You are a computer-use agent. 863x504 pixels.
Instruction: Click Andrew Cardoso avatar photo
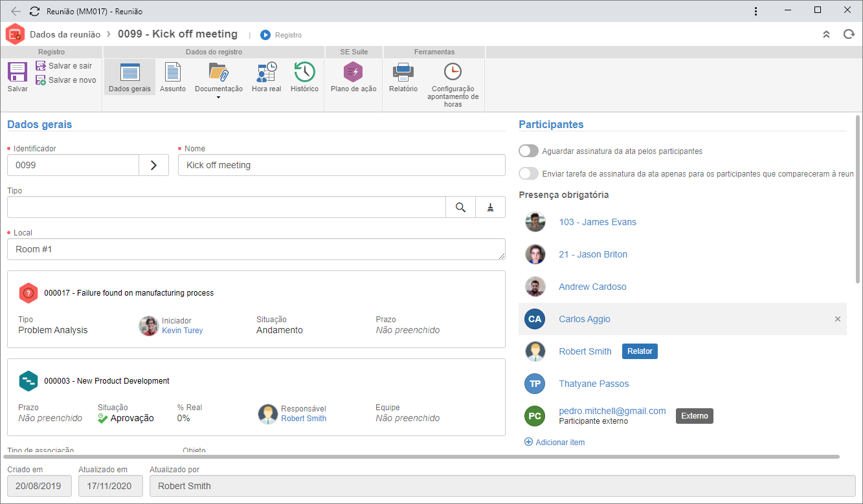[535, 287]
